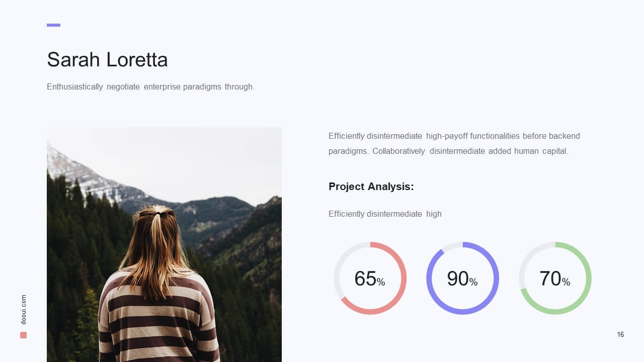The width and height of the screenshot is (644, 362).
Task: Select the short line 'Efficiently disintermediate high'
Action: pos(385,214)
